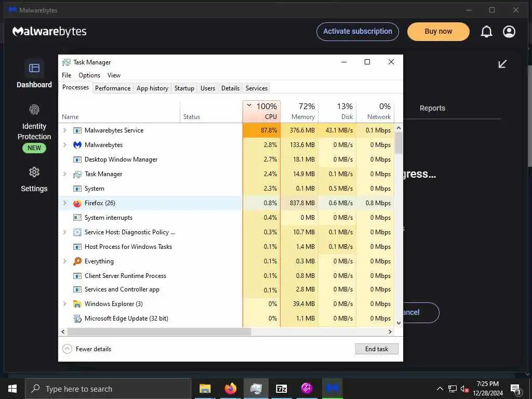
Task: Click the Malwarebytes Service process icon
Action: tap(77, 130)
